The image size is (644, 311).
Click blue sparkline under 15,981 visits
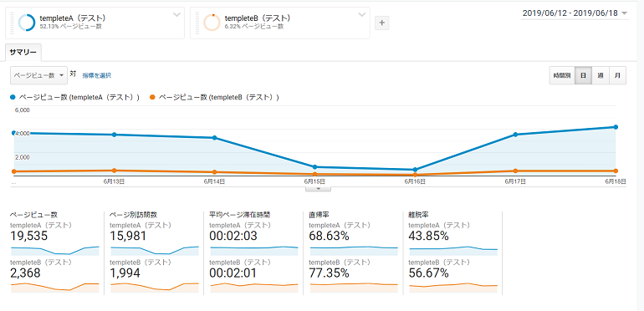(x=155, y=251)
